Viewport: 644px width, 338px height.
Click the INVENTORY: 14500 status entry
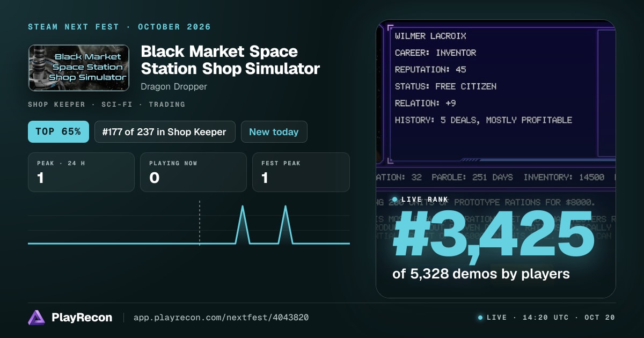click(564, 177)
